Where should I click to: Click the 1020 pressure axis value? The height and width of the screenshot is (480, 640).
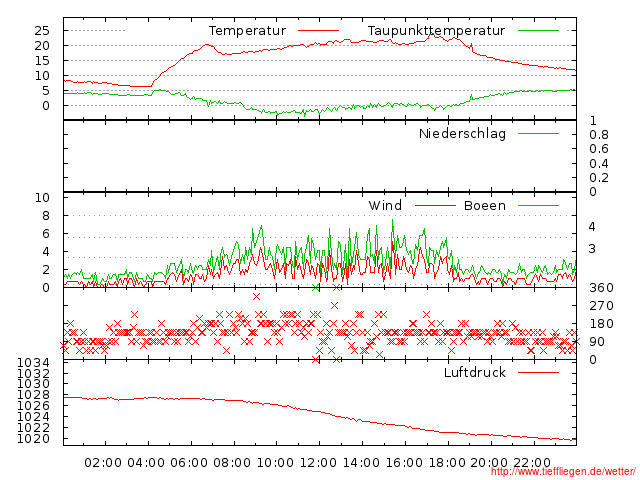click(x=33, y=439)
